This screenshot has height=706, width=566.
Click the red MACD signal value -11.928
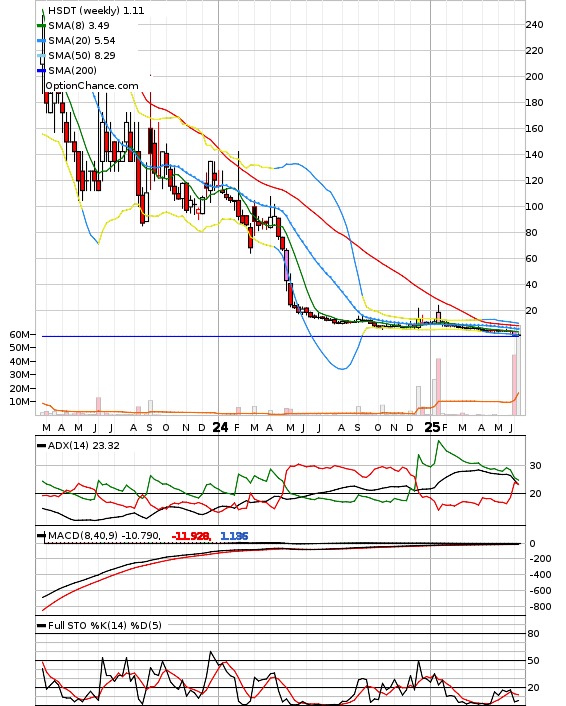pos(191,536)
